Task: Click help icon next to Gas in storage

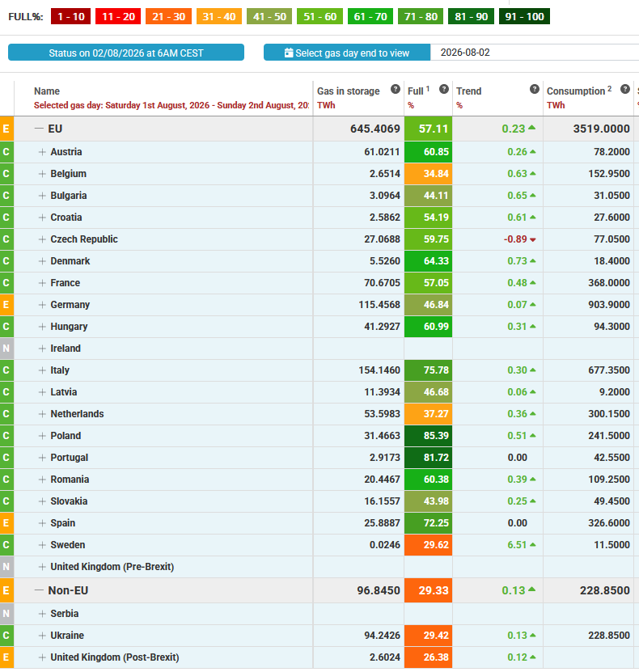Action: [x=396, y=89]
